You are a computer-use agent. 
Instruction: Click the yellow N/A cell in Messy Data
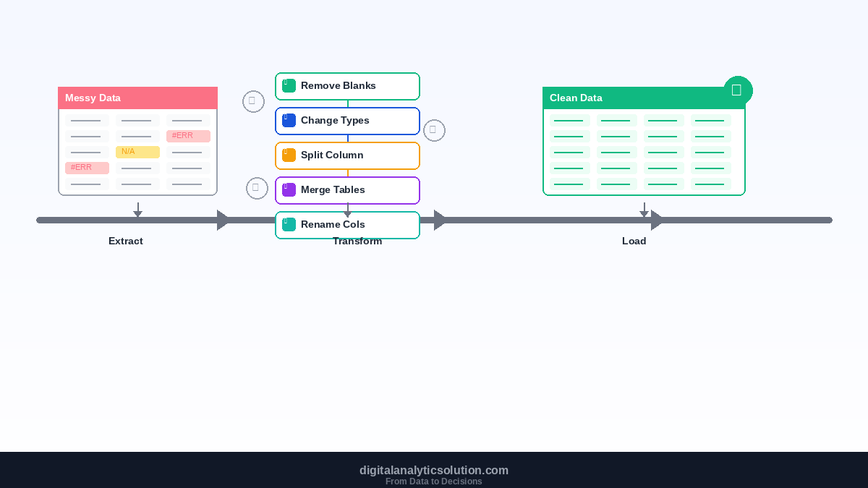coord(137,152)
